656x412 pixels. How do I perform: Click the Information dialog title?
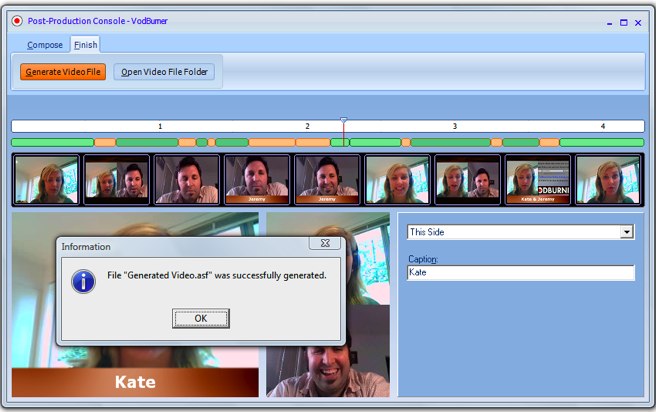coord(86,247)
